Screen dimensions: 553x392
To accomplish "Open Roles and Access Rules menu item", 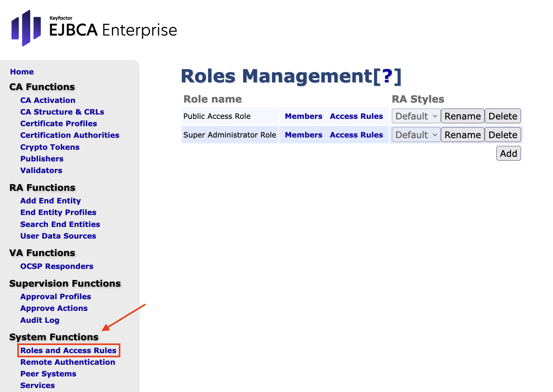I will point(68,350).
